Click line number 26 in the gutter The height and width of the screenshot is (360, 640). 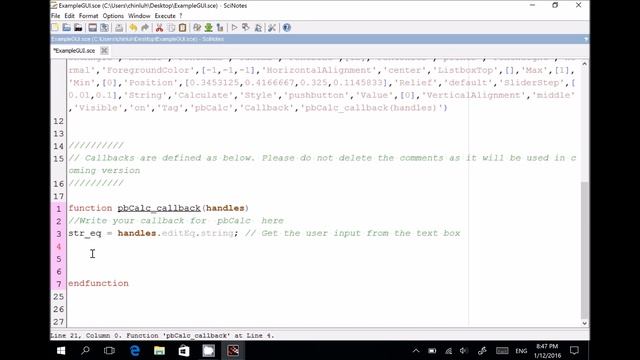point(58,309)
